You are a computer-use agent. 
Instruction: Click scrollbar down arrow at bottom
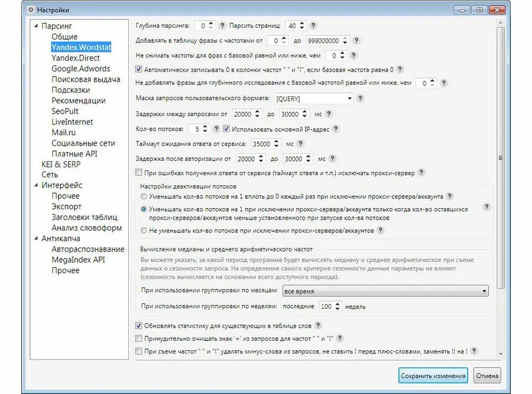click(501, 354)
